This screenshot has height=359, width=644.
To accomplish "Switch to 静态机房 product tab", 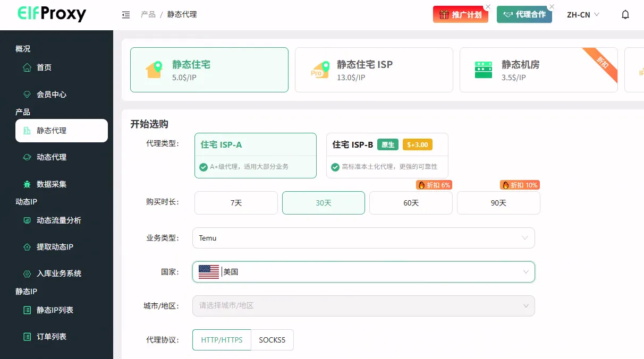I will 538,70.
